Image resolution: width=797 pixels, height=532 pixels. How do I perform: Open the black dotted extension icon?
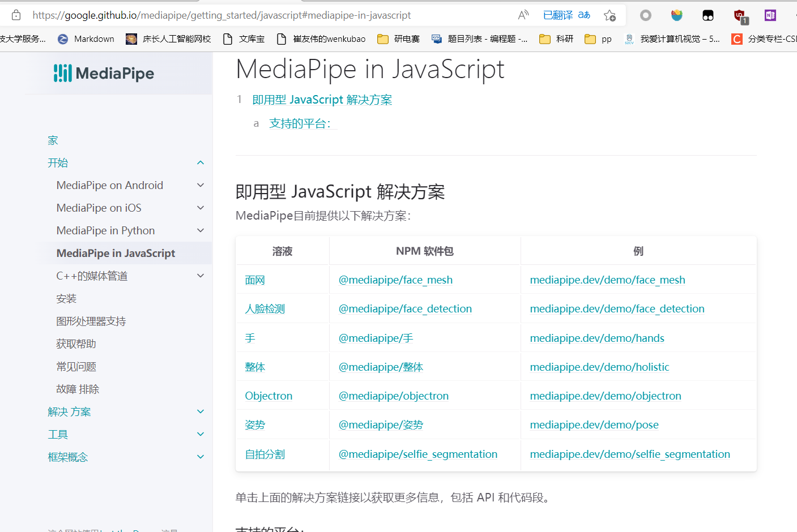tap(708, 15)
